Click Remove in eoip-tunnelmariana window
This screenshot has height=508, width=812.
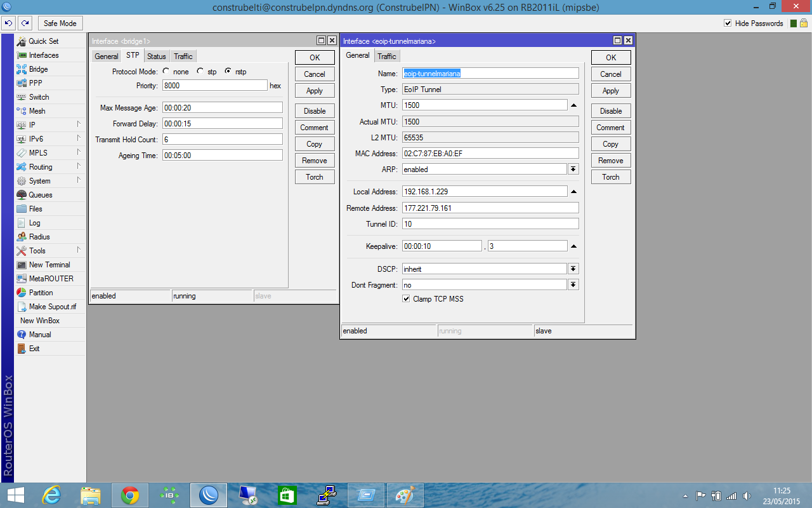(611, 161)
